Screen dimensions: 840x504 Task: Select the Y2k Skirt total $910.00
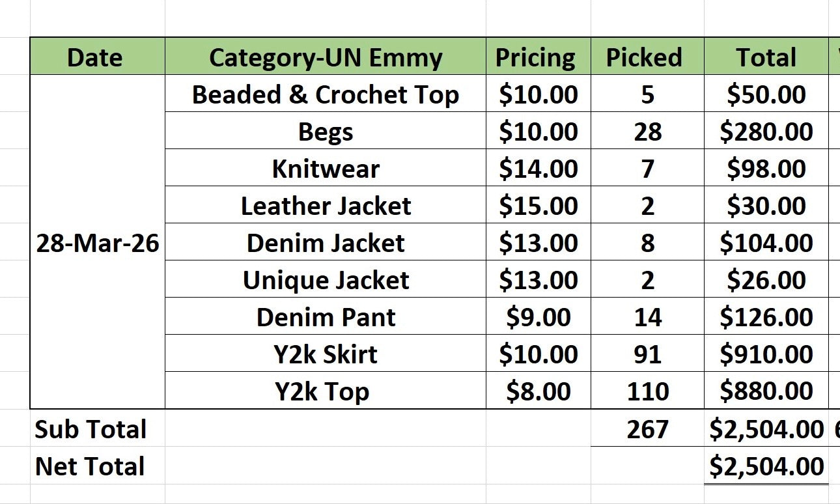766,354
